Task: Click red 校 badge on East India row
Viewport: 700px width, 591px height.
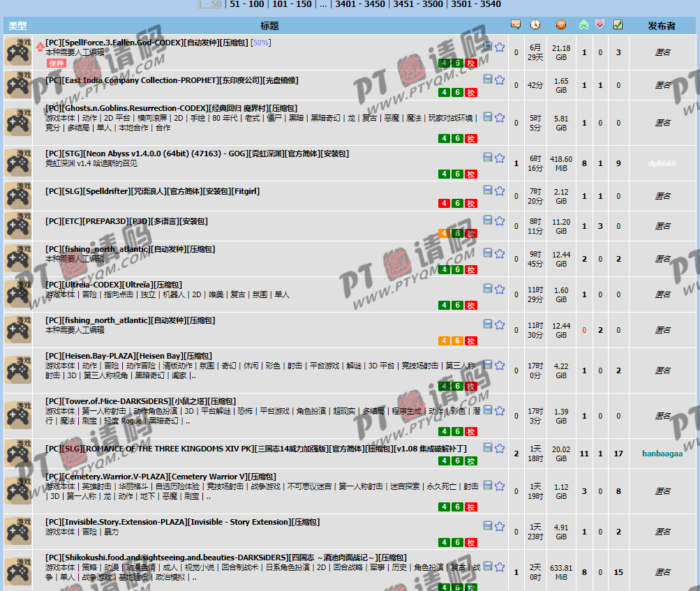Action: point(471,93)
